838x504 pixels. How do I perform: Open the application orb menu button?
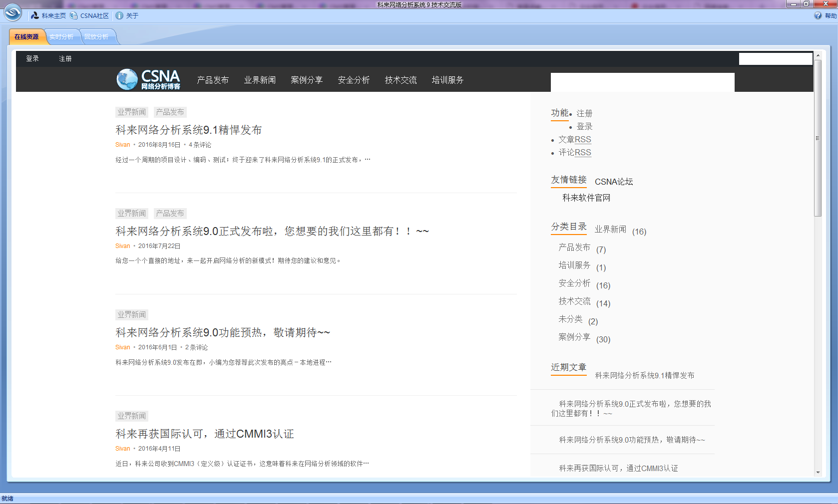coord(12,12)
